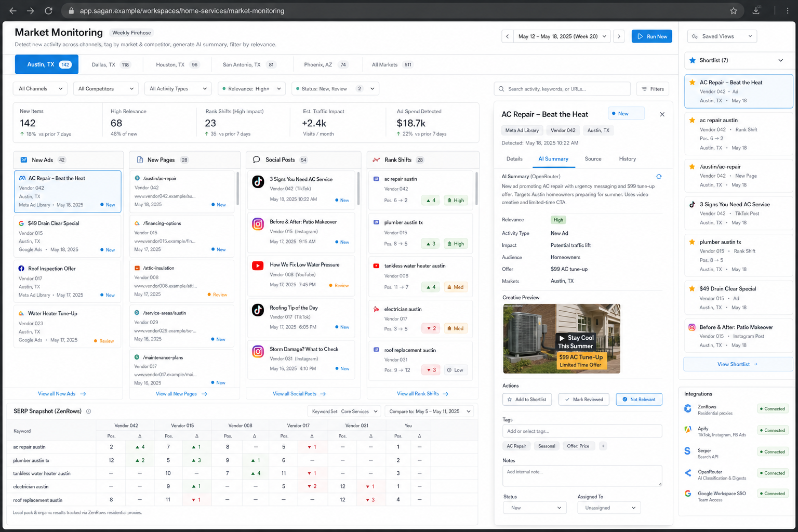The height and width of the screenshot is (532, 798).
Task: Refresh the AI Summary icon
Action: tap(659, 177)
